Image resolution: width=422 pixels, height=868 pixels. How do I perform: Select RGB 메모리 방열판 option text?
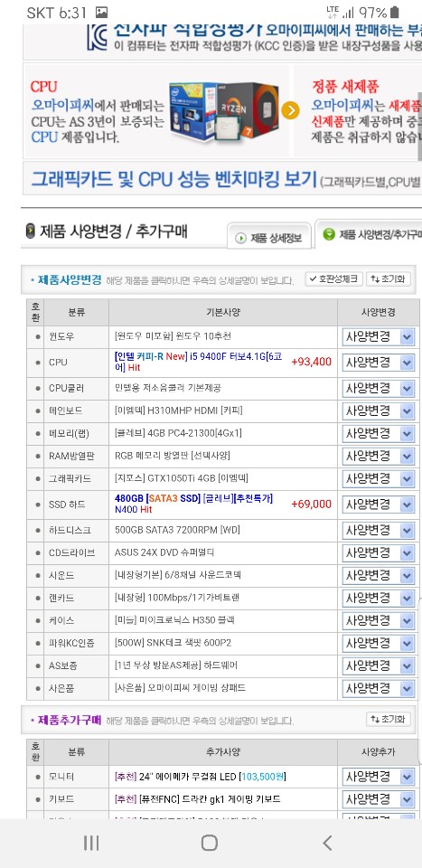point(172,456)
